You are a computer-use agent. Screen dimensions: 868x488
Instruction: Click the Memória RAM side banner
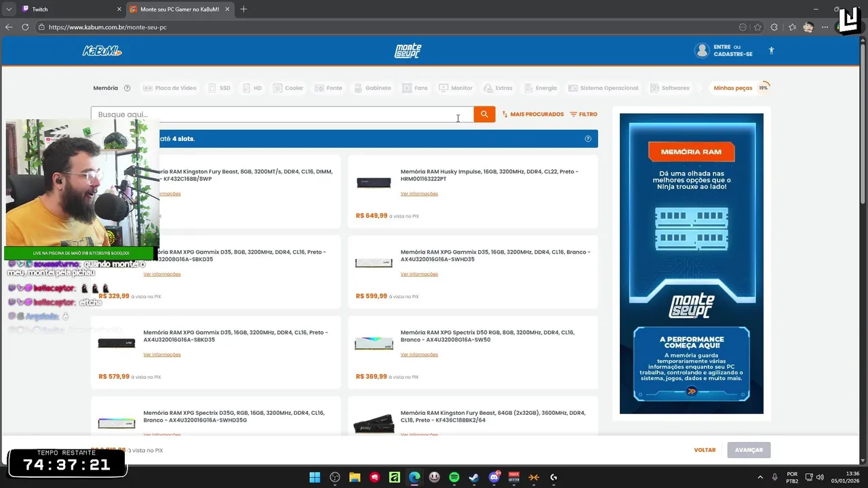click(692, 264)
